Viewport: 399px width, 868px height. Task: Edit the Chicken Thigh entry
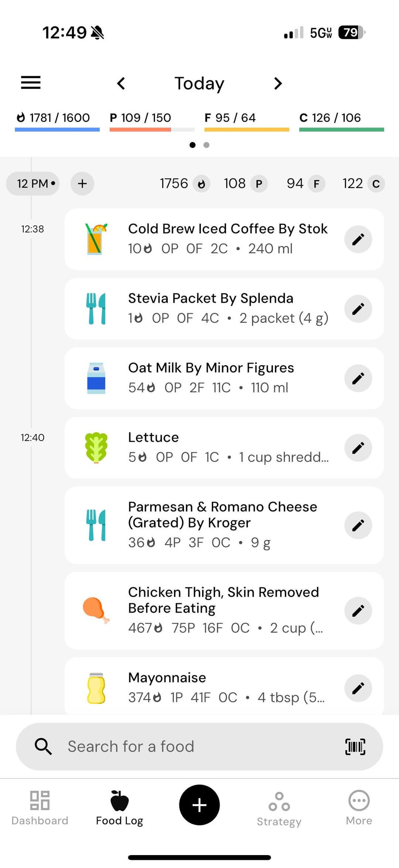coord(358,611)
